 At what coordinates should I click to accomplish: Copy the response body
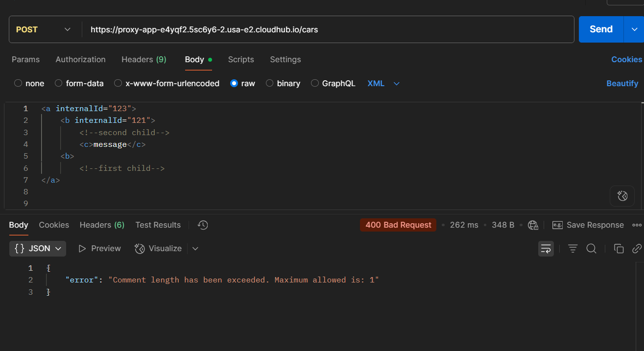coord(619,248)
